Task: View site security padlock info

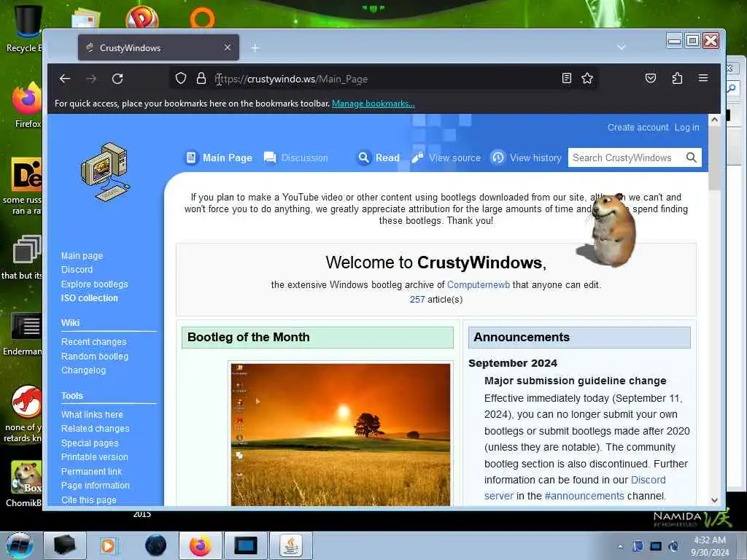Action: (x=201, y=78)
